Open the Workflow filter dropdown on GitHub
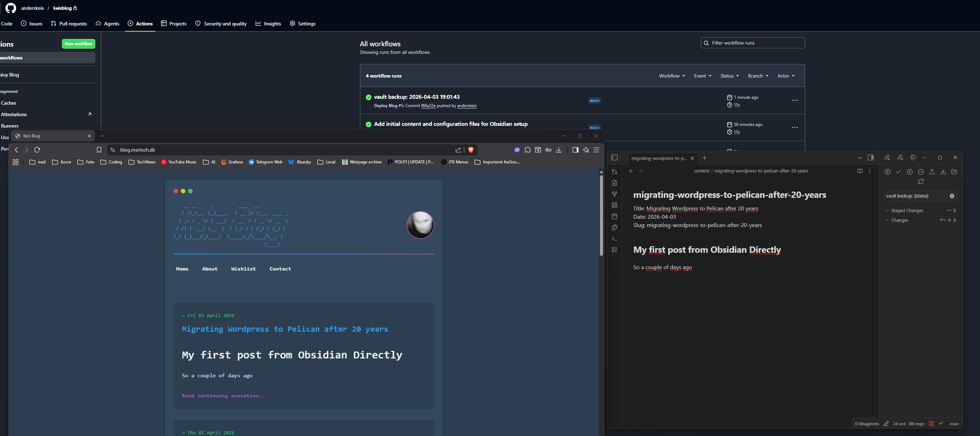Viewport: 980px width, 436px height. click(672, 76)
